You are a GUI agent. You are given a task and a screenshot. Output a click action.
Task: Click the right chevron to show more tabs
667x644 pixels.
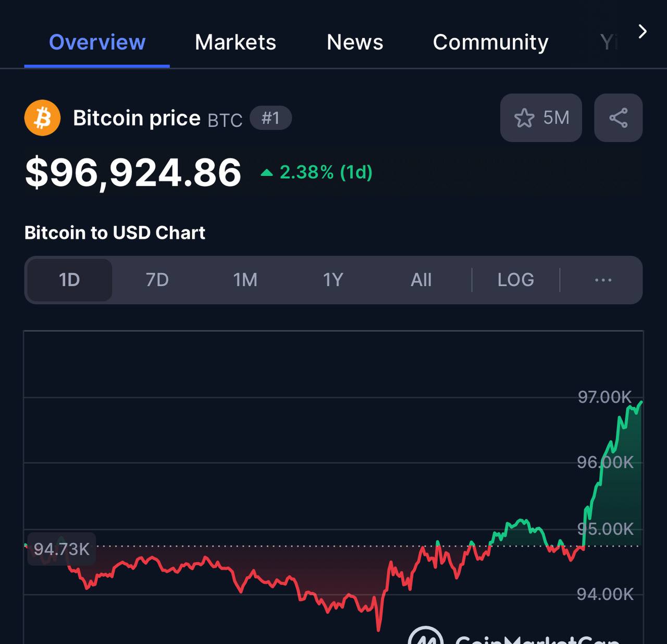click(x=643, y=32)
